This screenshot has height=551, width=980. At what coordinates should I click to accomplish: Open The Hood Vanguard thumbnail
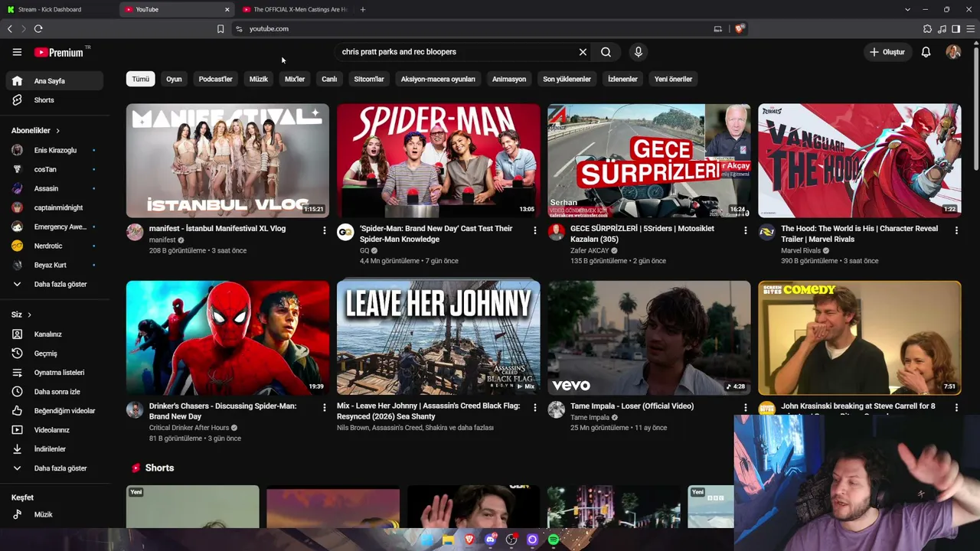(x=859, y=161)
